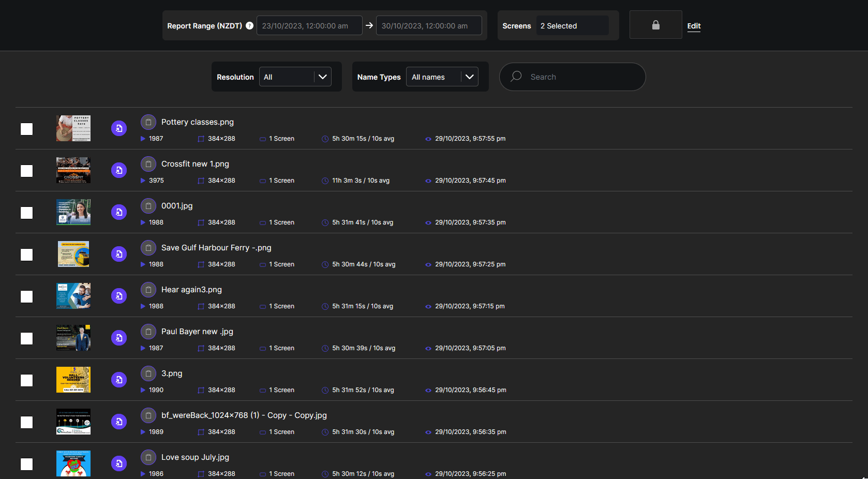Click the play triangle next to 3975 count

[x=143, y=181]
